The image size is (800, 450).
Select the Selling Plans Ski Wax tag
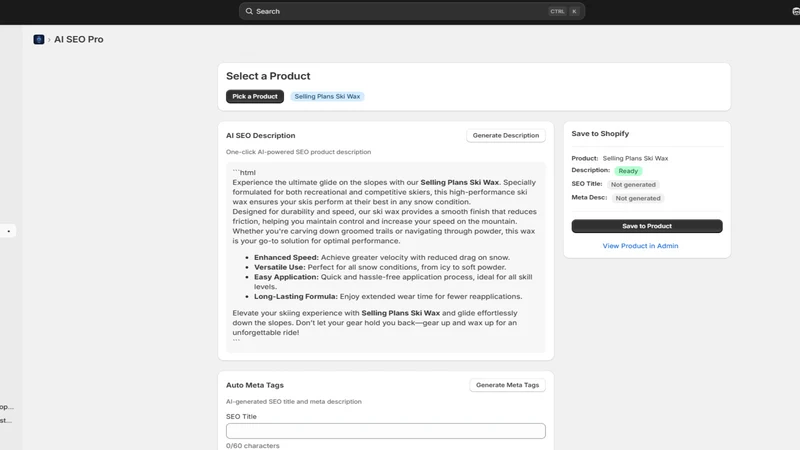pyautogui.click(x=327, y=96)
